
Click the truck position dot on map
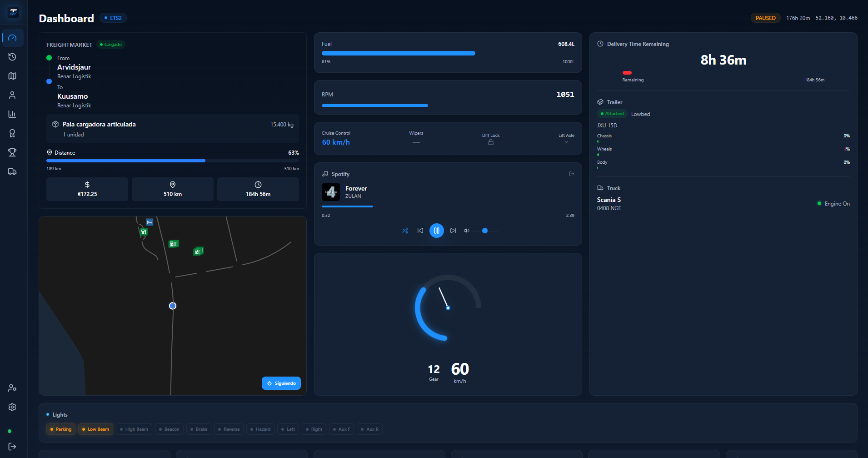click(x=173, y=306)
